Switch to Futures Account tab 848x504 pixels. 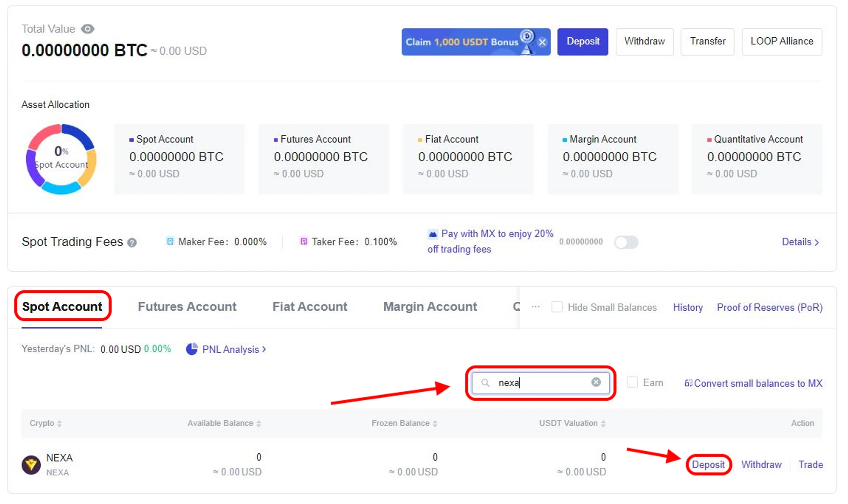point(187,306)
